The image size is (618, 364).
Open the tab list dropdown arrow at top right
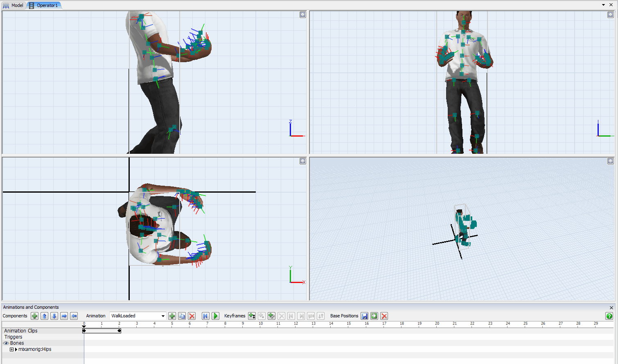(x=603, y=5)
